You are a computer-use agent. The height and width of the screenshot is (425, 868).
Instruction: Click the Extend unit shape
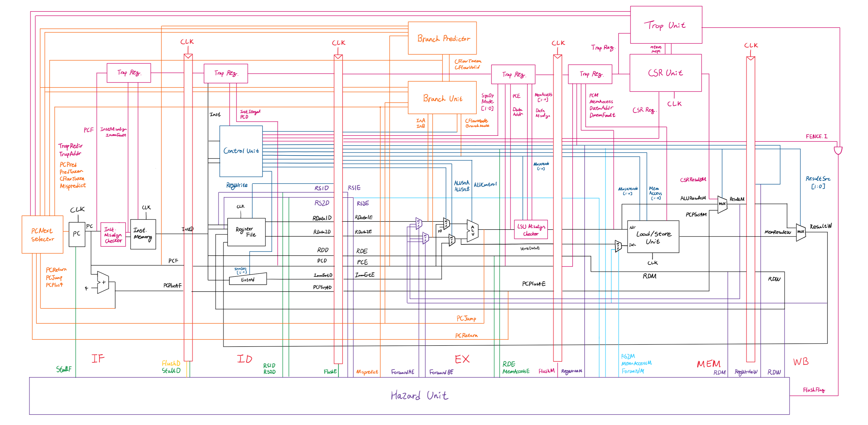point(248,279)
